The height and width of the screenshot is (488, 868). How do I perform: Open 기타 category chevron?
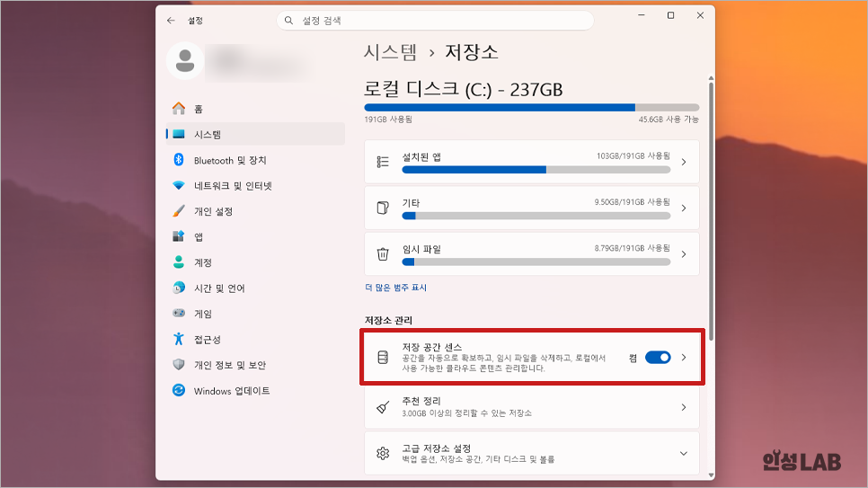tap(684, 208)
